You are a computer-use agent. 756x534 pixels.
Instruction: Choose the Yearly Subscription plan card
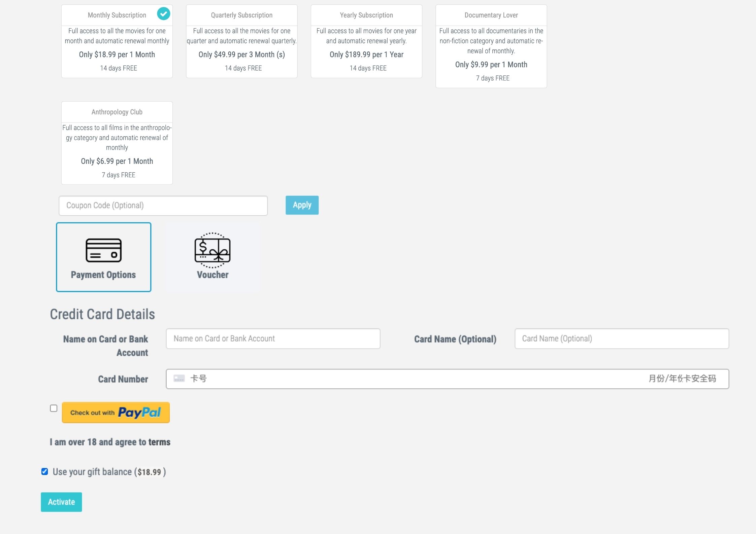click(366, 41)
